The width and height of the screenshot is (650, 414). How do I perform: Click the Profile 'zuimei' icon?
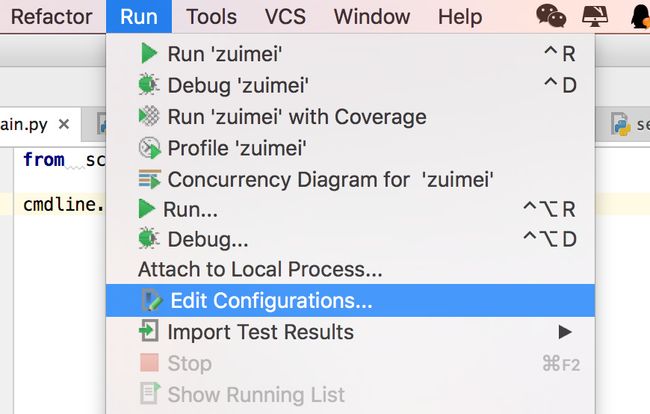coord(149,148)
